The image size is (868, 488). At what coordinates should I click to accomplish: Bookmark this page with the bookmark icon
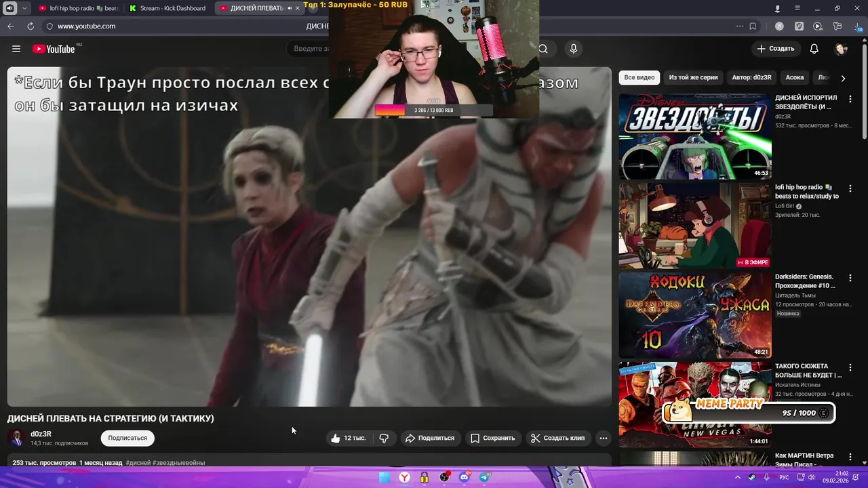coord(753,26)
